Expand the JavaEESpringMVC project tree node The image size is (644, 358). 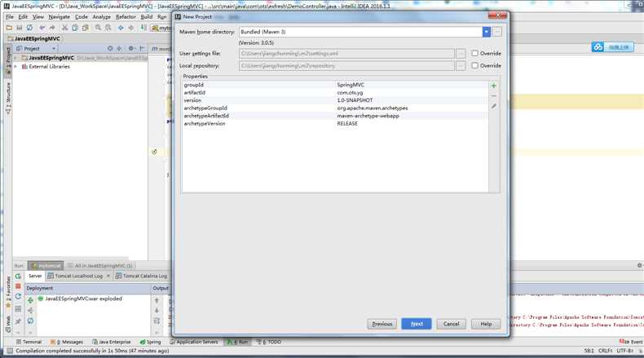point(15,58)
